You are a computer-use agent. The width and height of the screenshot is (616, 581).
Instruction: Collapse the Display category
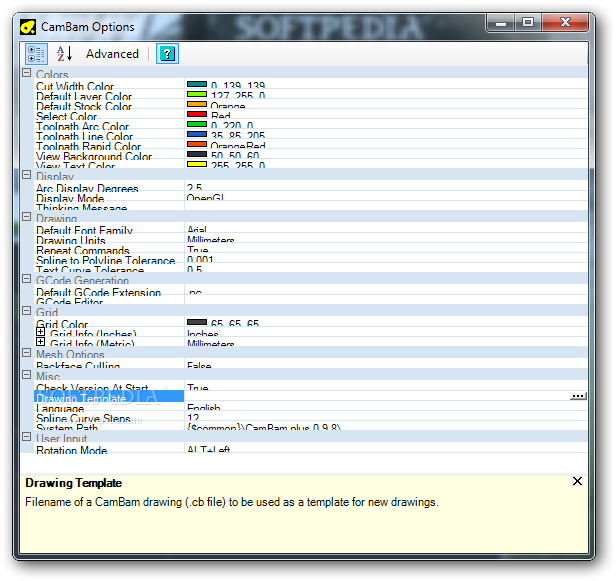(x=26, y=175)
